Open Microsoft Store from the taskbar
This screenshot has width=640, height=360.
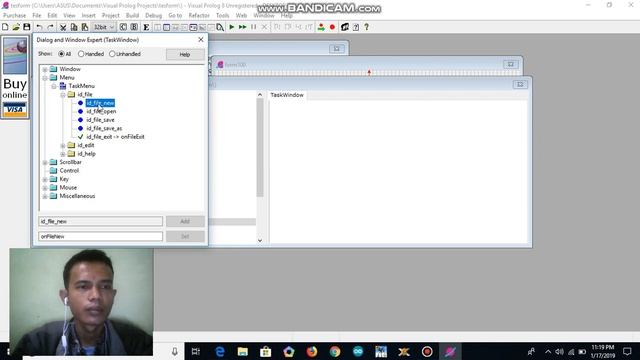tap(266, 351)
